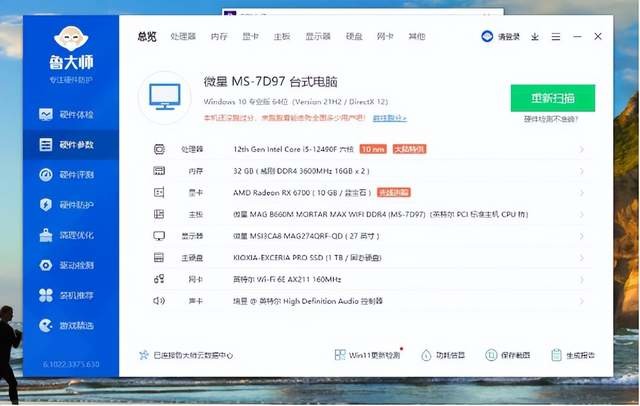
Task: Switch to the 主板 tab
Action: [282, 37]
